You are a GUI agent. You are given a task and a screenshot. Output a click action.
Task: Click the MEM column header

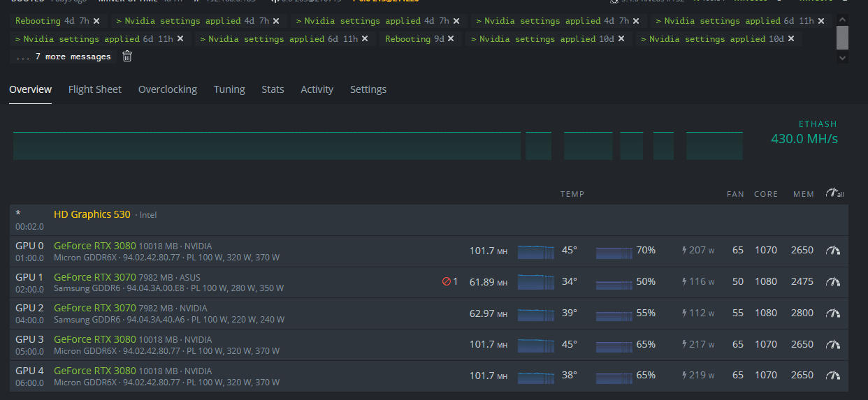(804, 194)
